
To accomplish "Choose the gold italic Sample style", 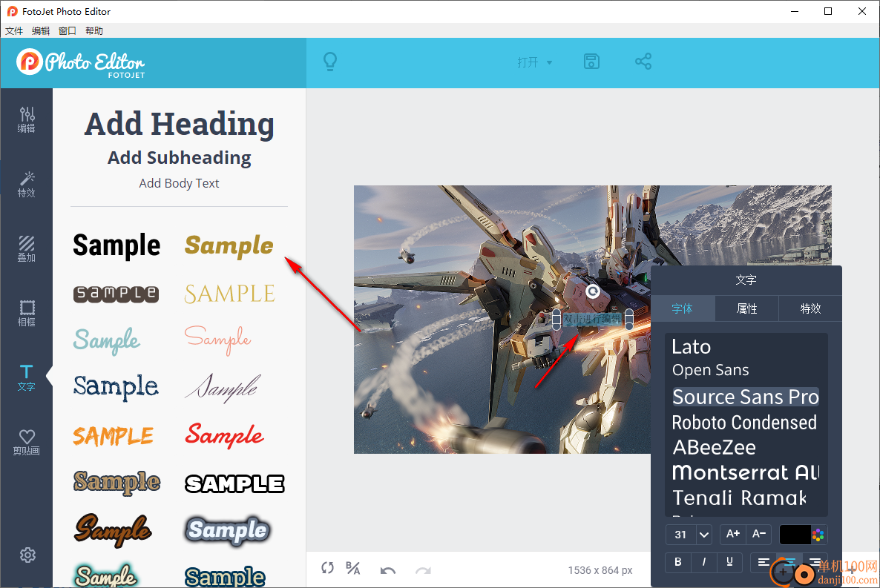I will pyautogui.click(x=229, y=245).
